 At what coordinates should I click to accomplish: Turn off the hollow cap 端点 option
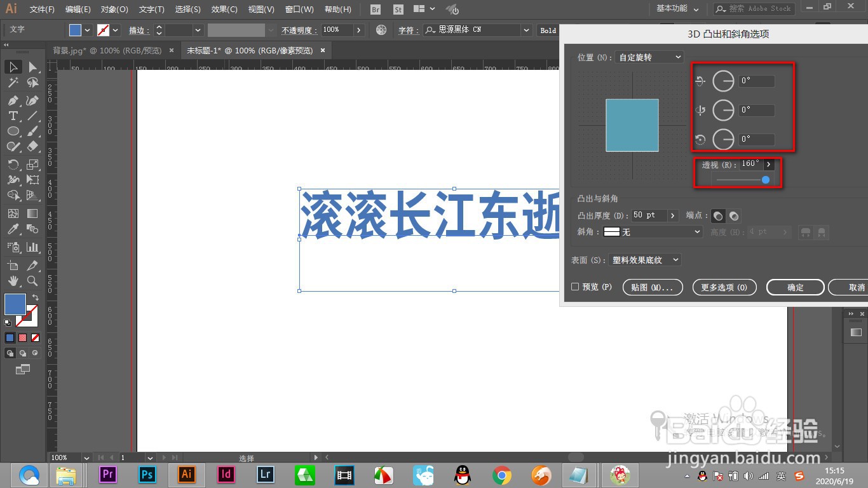point(734,216)
